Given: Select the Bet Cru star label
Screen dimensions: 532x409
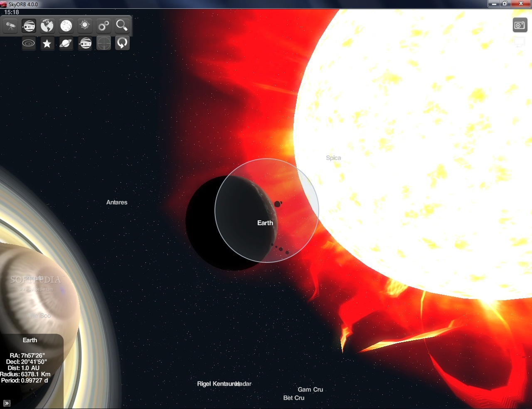Looking at the screenshot, I should 294,398.
